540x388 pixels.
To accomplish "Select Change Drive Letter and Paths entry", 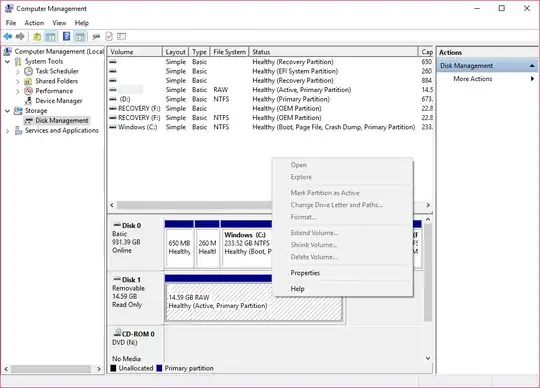I will click(343, 205).
